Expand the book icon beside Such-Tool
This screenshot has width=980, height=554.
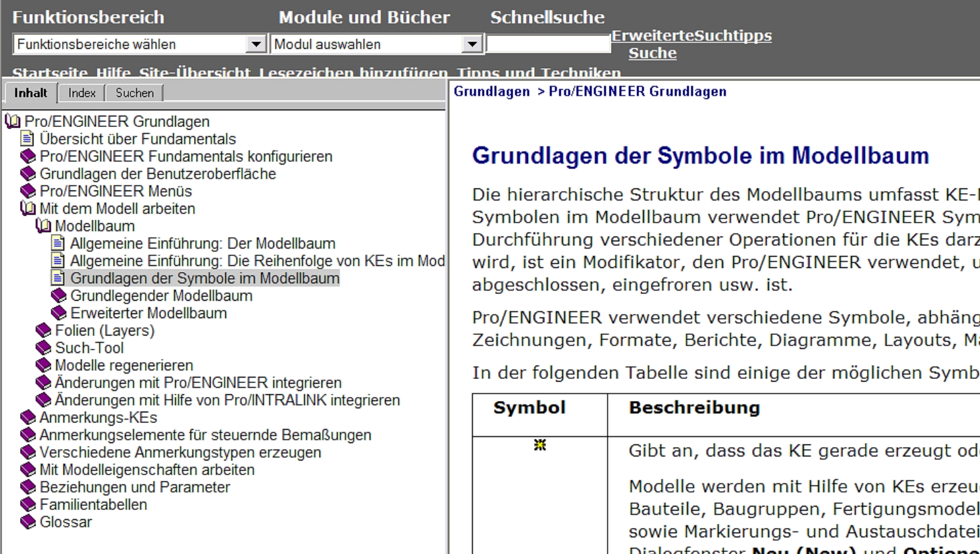point(43,348)
